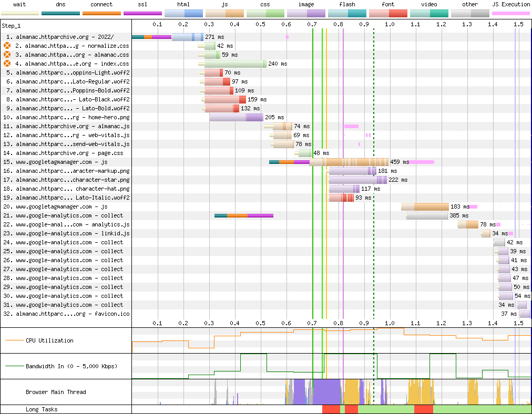532x414 pixels.
Task: Click the JS Execution legend color bar
Action: coord(510,13)
